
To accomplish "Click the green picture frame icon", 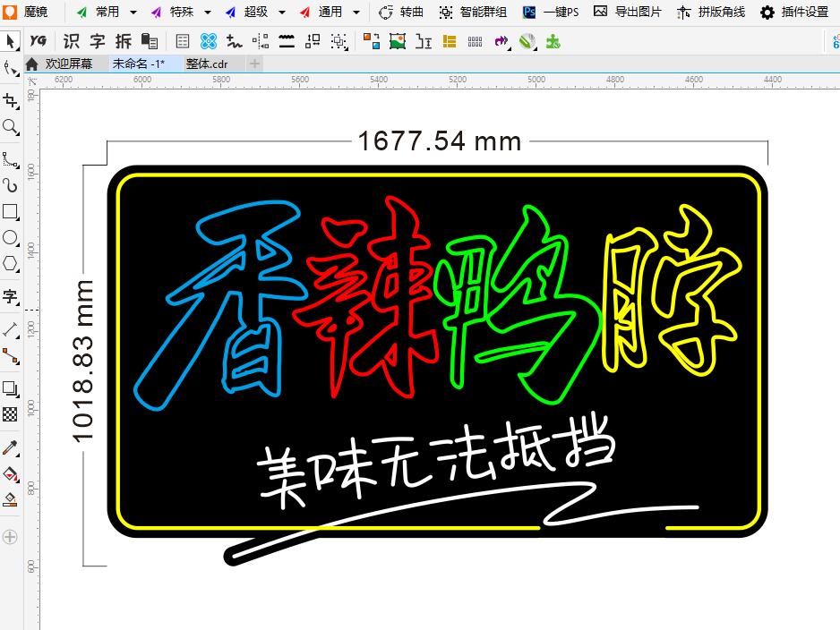I will coord(398,40).
